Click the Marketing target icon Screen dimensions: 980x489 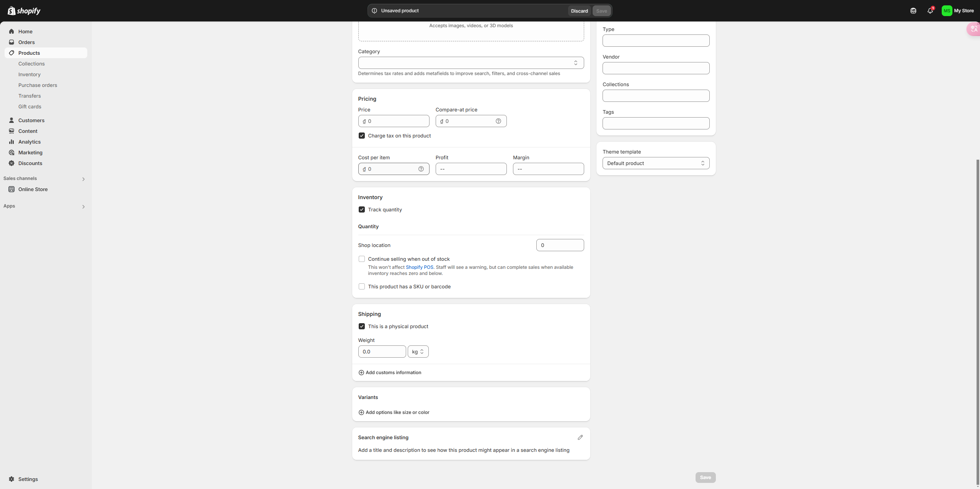click(x=11, y=152)
